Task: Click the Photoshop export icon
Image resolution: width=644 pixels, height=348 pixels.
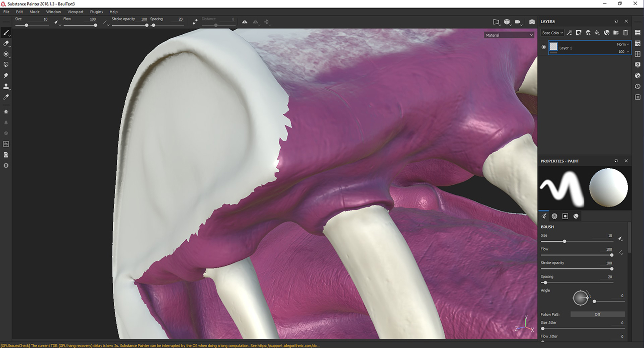Action: (x=6, y=144)
